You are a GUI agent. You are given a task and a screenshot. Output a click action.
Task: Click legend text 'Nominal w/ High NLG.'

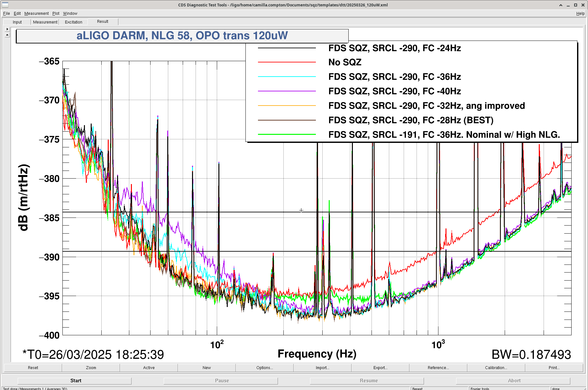tap(513, 135)
